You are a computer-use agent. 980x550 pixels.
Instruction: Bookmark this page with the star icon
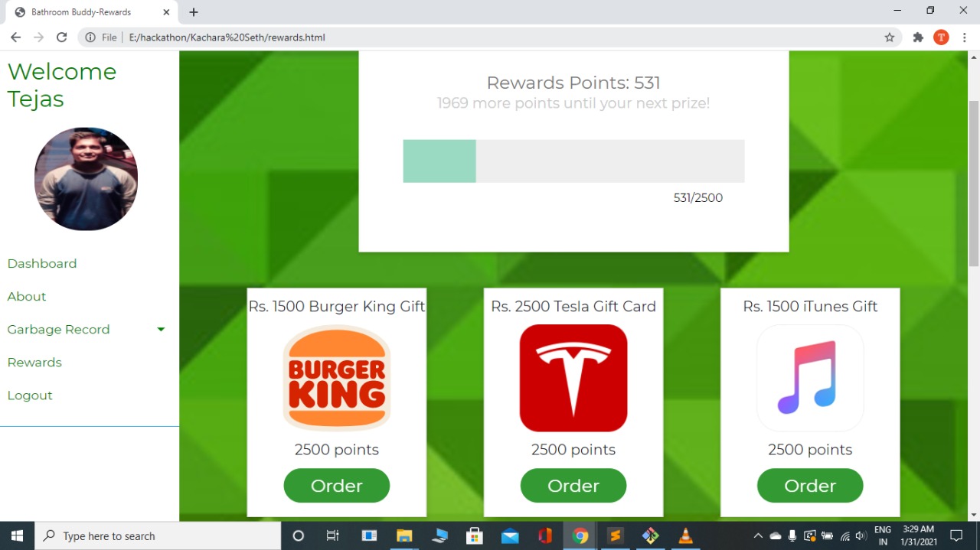[890, 37]
